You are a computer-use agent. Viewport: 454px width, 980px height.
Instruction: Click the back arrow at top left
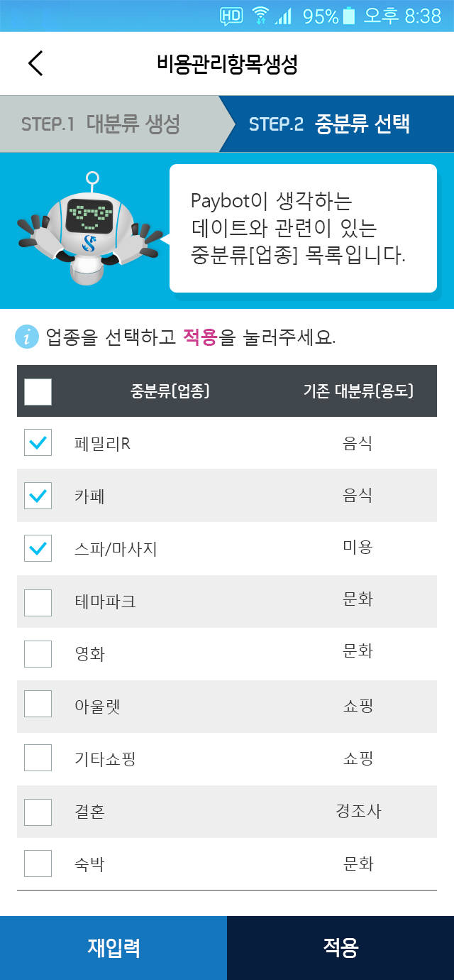35,62
